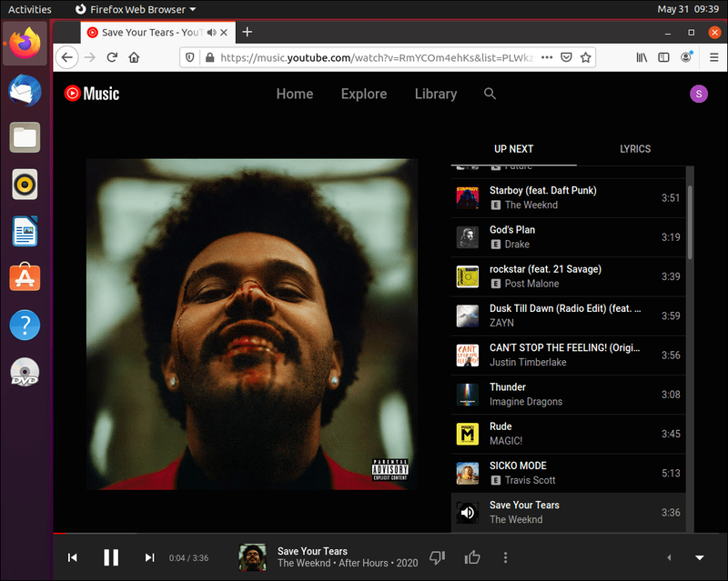
Task: Skip to the next track
Action: [149, 557]
